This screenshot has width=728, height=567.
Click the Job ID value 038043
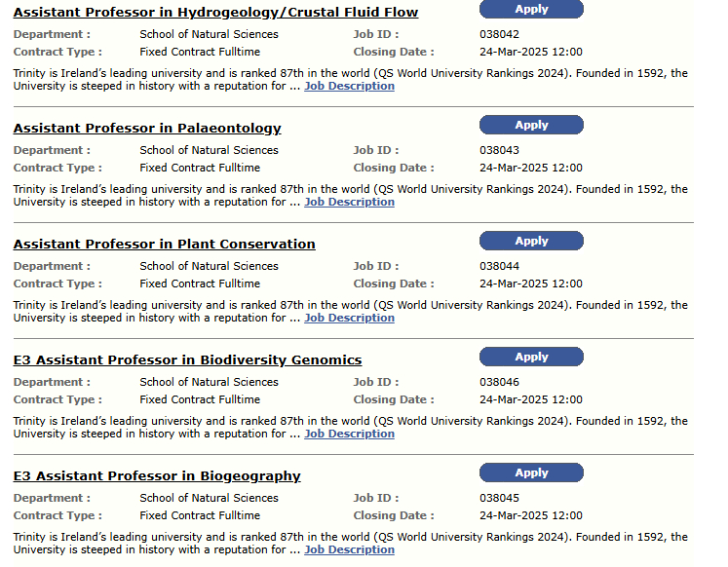[x=499, y=150]
